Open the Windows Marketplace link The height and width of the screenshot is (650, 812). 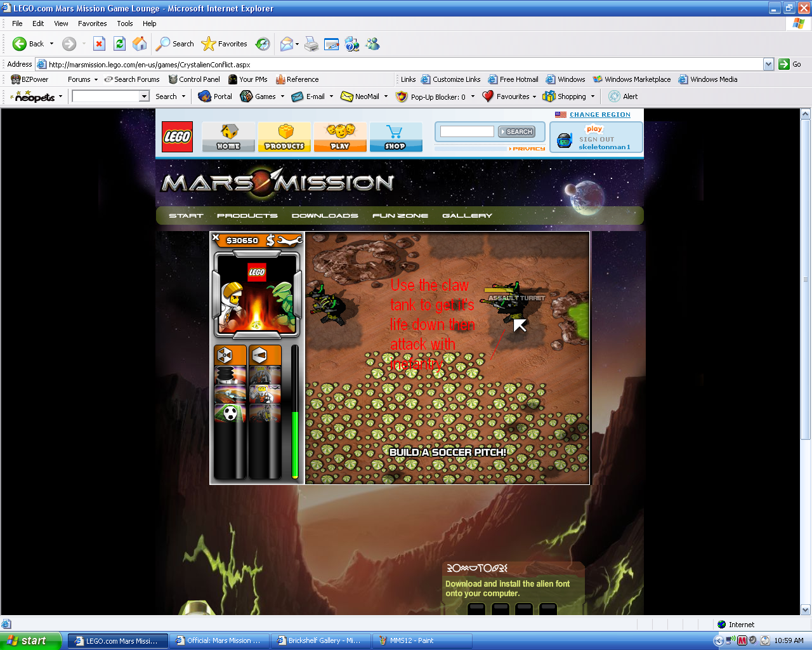(632, 79)
